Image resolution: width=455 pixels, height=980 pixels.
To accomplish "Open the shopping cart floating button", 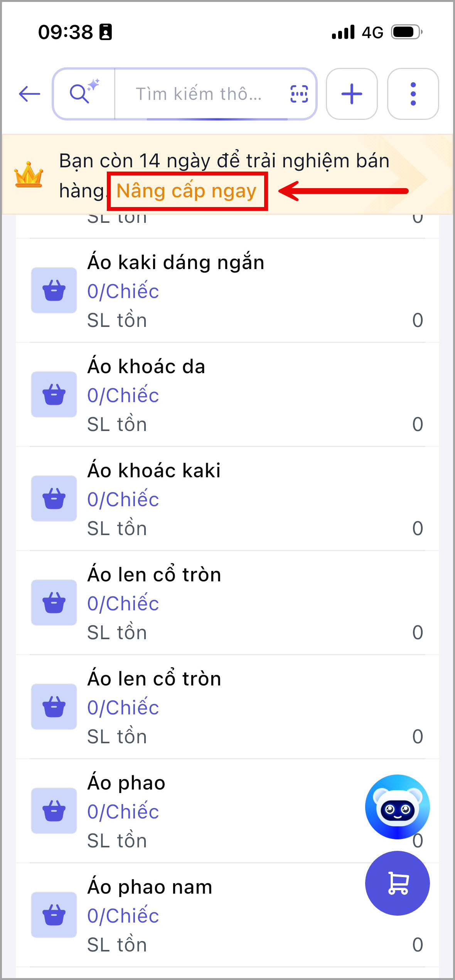I will pos(398,883).
